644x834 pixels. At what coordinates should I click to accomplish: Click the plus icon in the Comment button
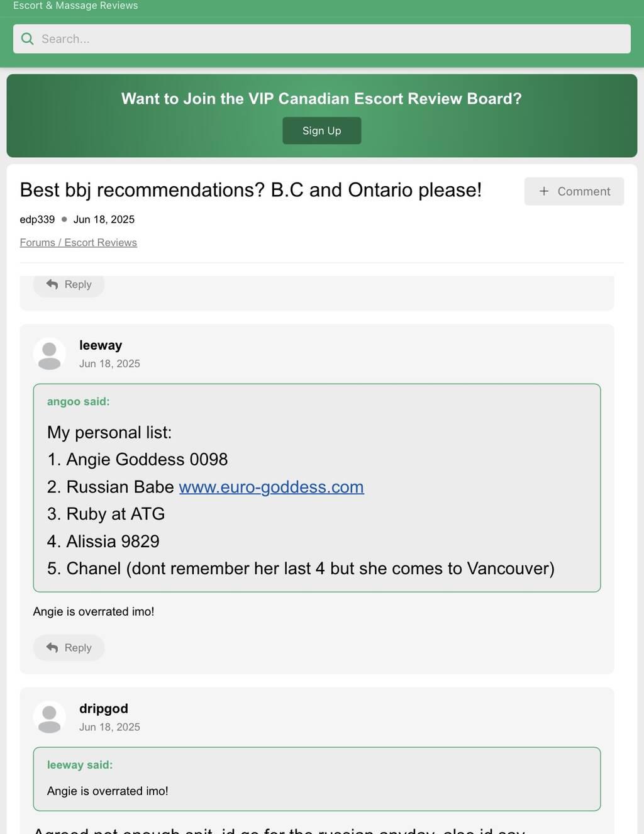[x=544, y=191]
